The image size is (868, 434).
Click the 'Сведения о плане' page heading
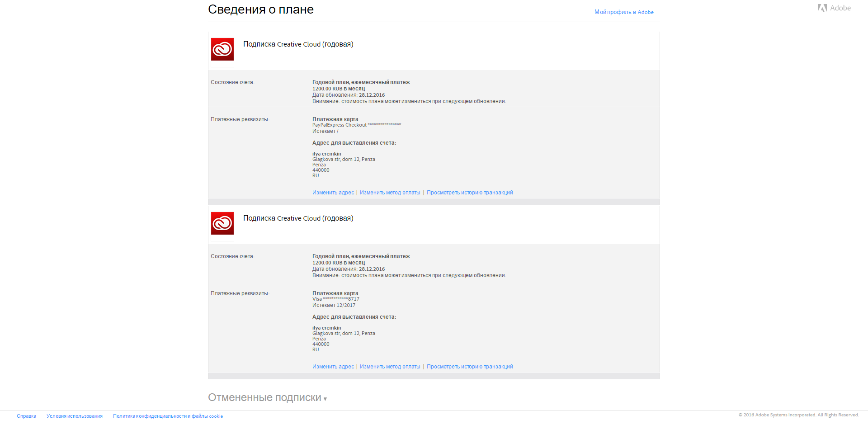260,9
